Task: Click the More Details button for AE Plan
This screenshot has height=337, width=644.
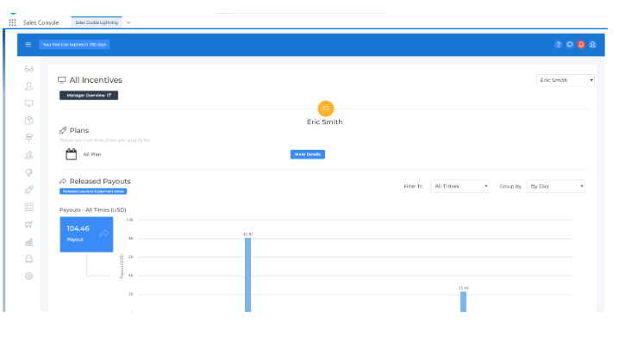Action: [308, 154]
